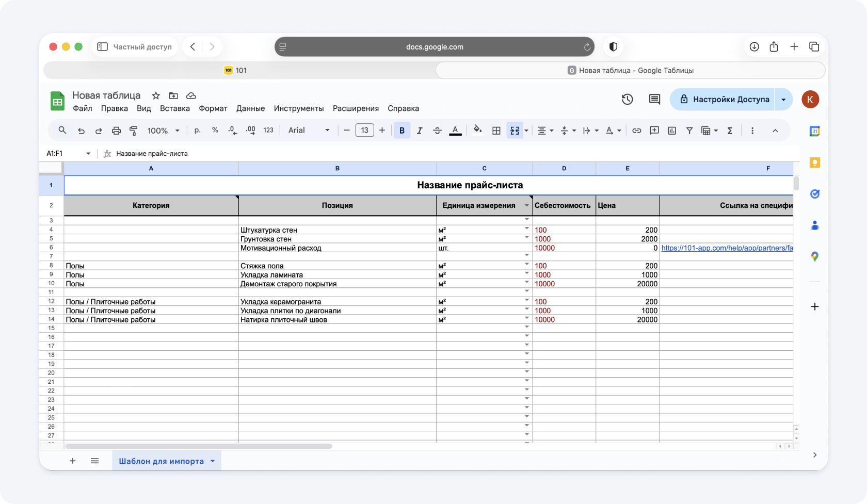Image resolution: width=867 pixels, height=504 pixels.
Task: Toggle strikethrough formatting
Action: click(x=437, y=131)
